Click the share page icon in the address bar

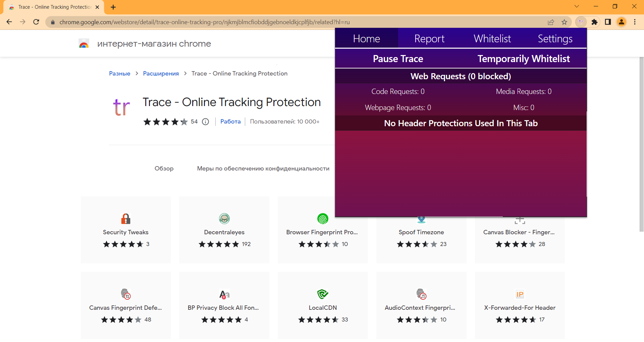click(551, 22)
